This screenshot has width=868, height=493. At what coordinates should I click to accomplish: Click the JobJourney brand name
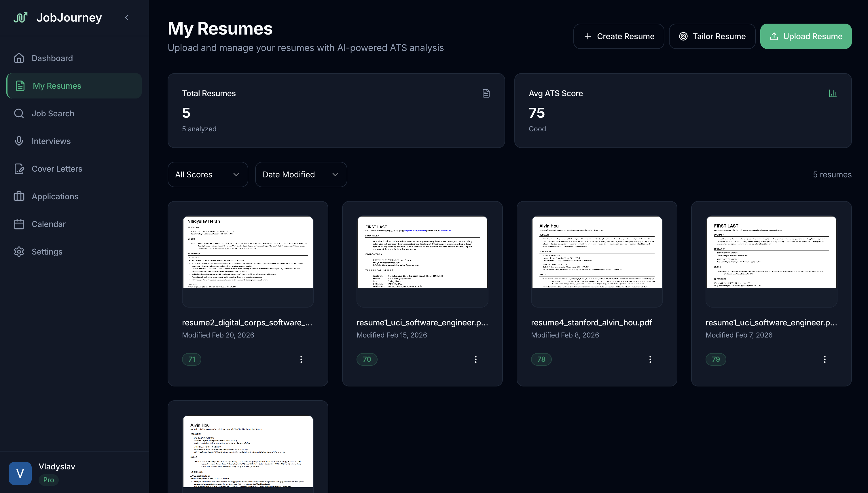(x=69, y=17)
